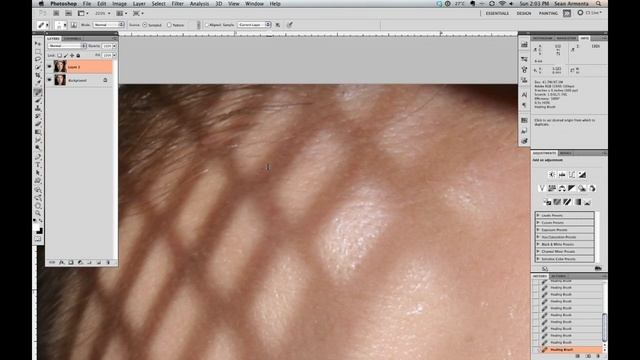Screen dimensions: 640x360
Task: Select the Brush tool
Action: point(38,100)
